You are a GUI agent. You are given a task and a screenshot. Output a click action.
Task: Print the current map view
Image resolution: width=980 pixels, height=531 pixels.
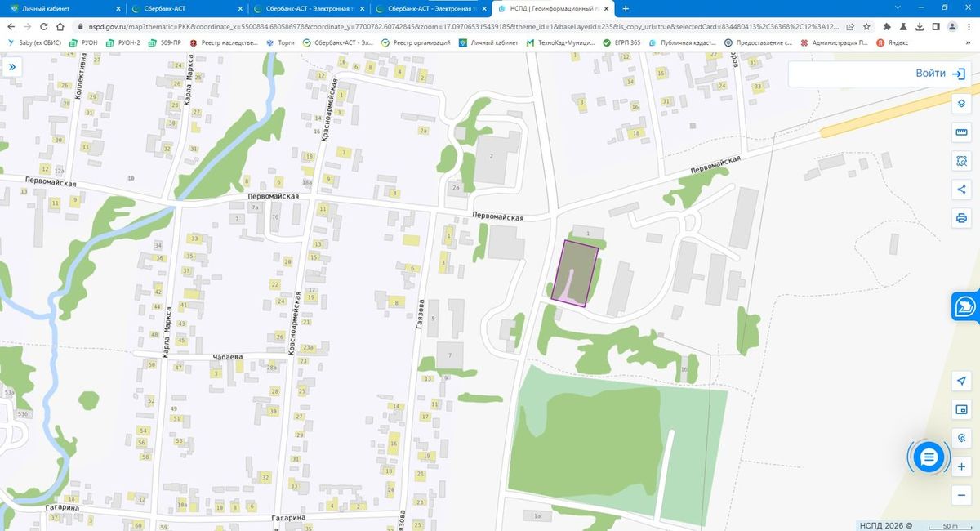click(961, 218)
